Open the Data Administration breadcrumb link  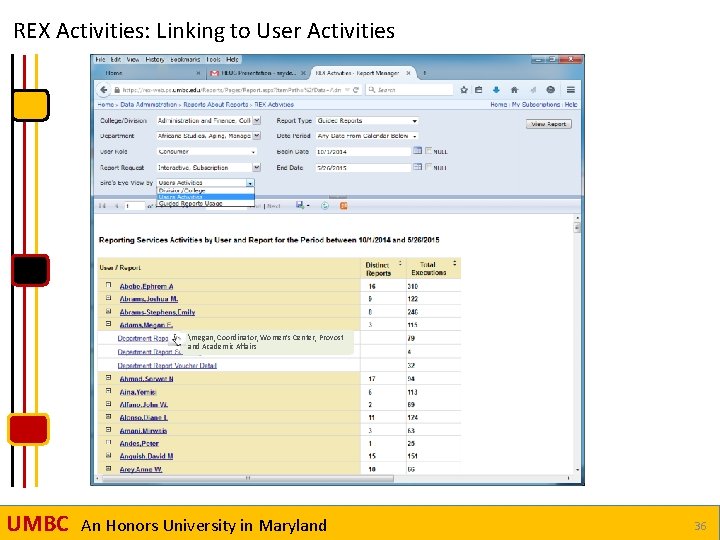pos(148,105)
